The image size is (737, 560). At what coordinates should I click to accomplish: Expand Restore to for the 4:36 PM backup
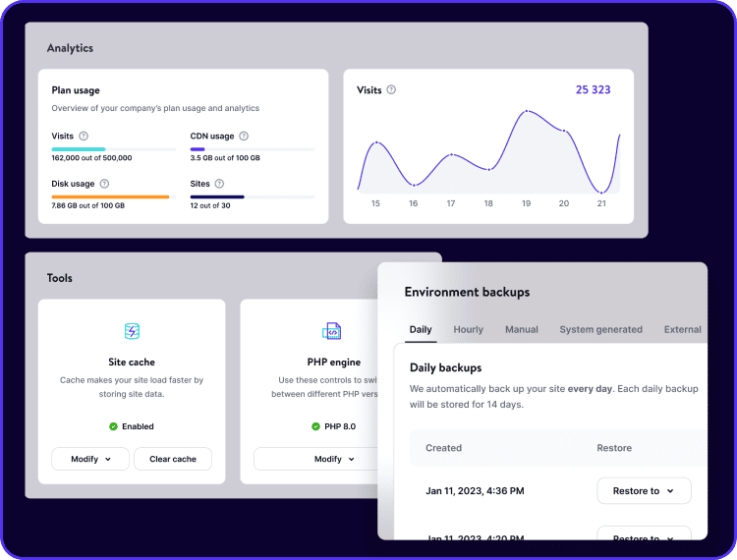pos(644,490)
